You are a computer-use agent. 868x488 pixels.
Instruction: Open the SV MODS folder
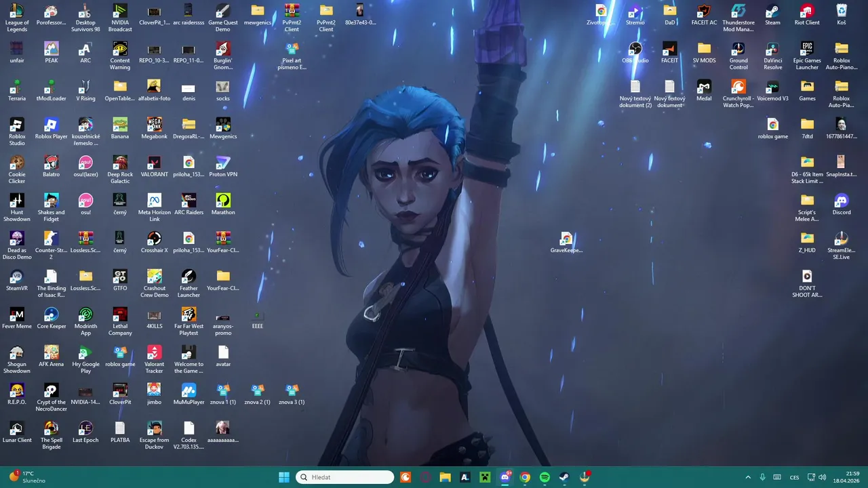click(704, 52)
